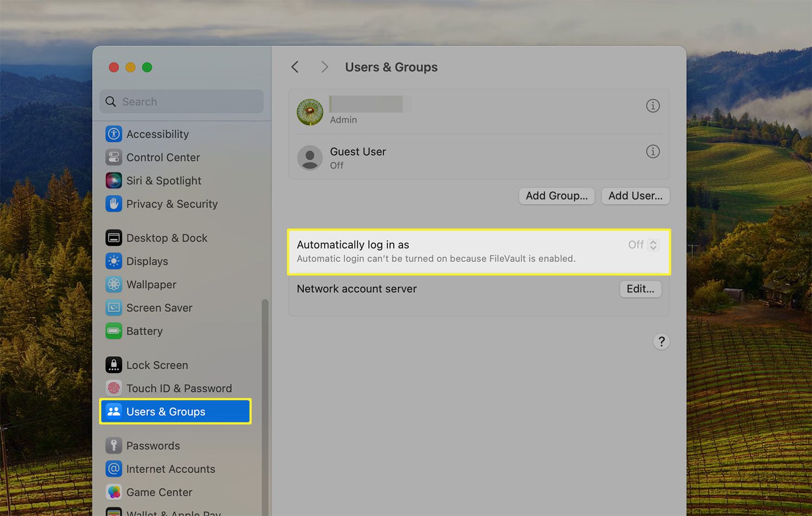The height and width of the screenshot is (516, 812).
Task: Open Touch ID & Password fingerprint icon
Action: (114, 388)
